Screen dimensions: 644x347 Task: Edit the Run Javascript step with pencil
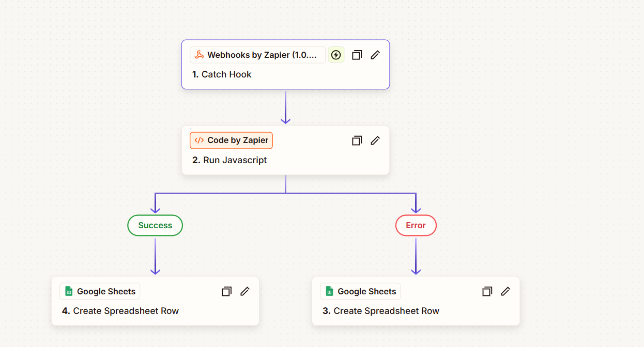375,140
